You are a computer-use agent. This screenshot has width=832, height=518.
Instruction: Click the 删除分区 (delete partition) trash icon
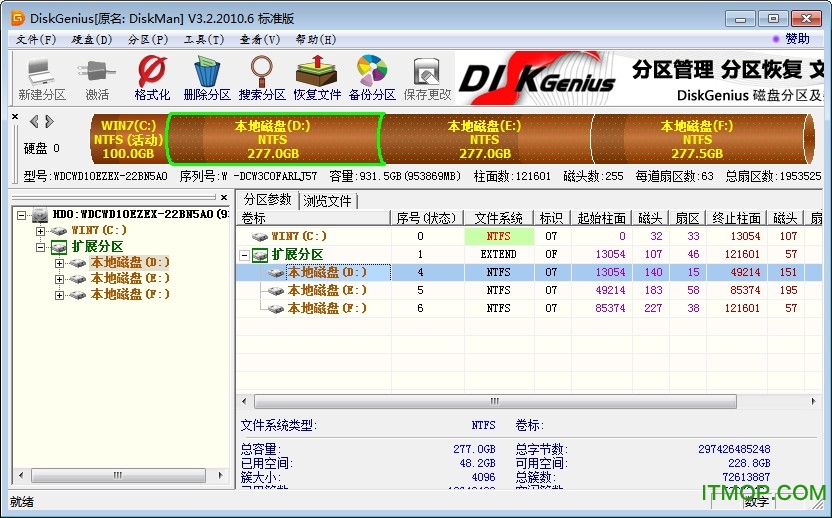(x=207, y=78)
